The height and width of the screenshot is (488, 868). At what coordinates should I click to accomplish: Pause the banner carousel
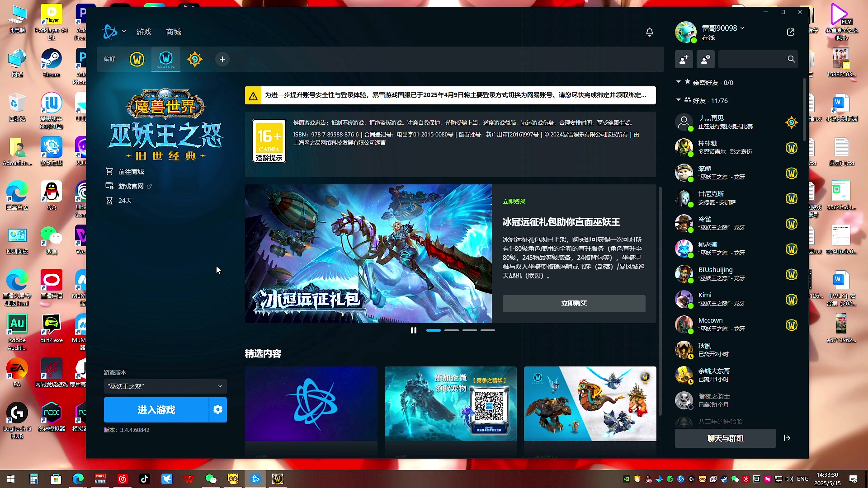click(x=413, y=330)
